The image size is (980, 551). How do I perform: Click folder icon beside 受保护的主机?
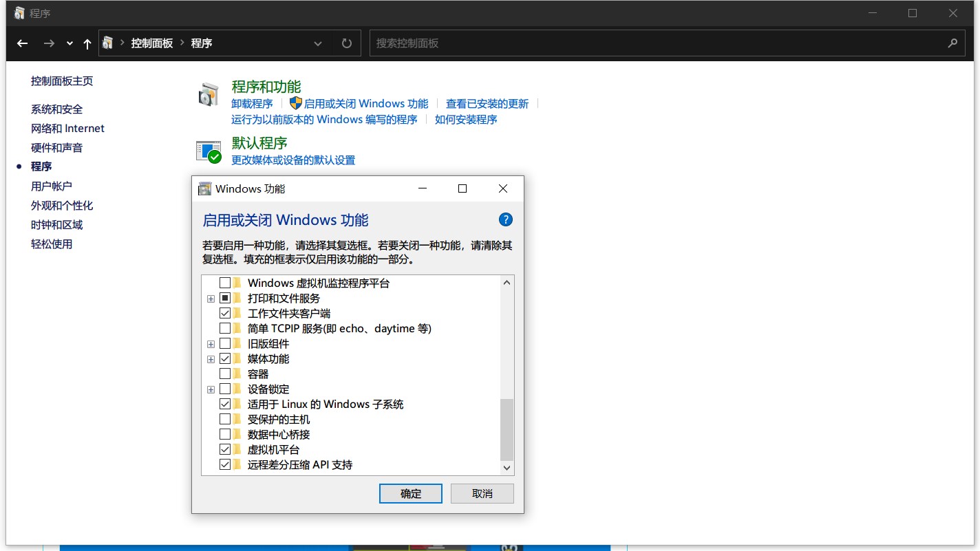(x=237, y=419)
